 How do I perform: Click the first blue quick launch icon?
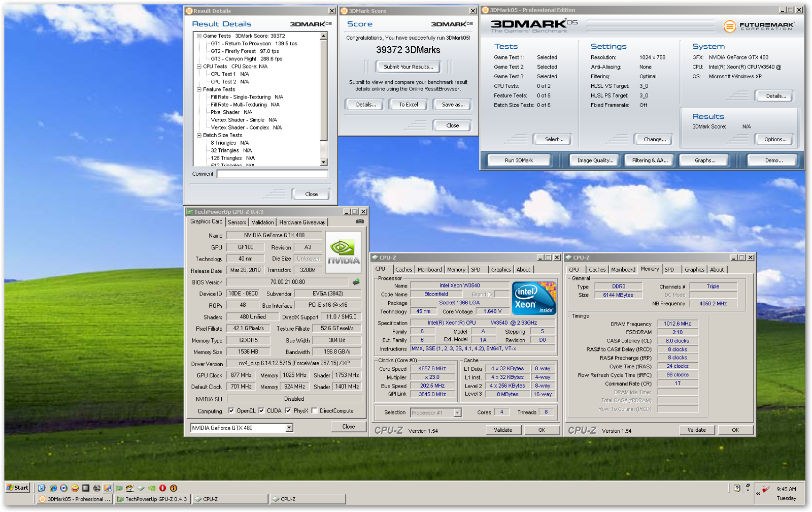(42, 488)
